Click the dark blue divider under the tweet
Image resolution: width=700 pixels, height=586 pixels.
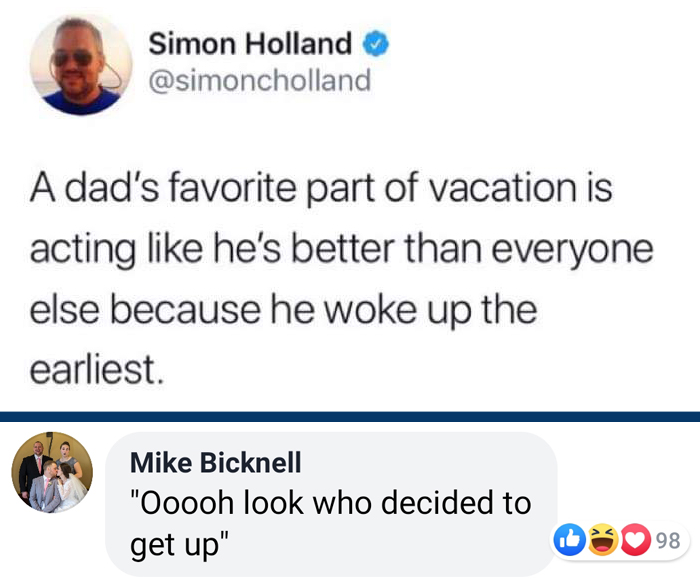point(350,416)
